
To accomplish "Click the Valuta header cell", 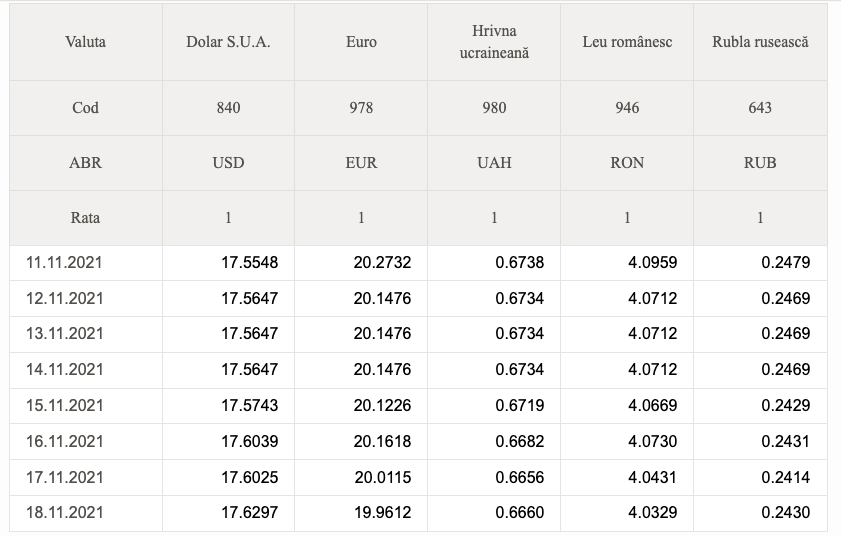I will pyautogui.click(x=85, y=42).
